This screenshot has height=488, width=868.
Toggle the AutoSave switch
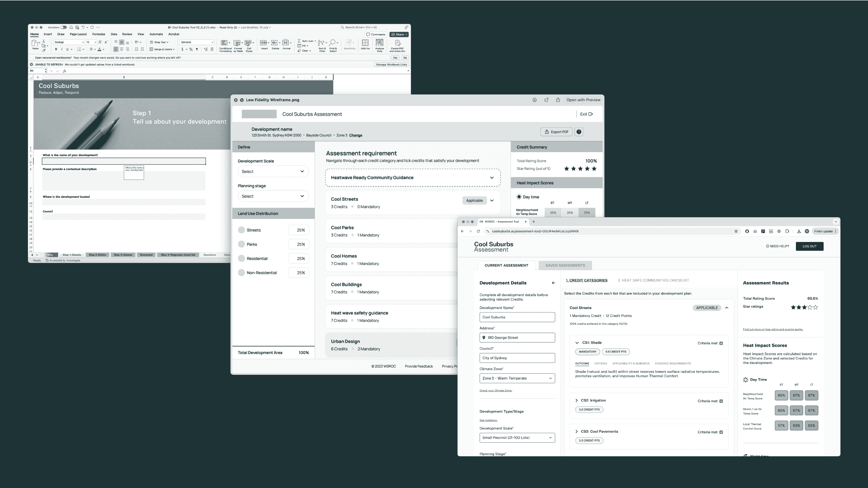click(63, 28)
